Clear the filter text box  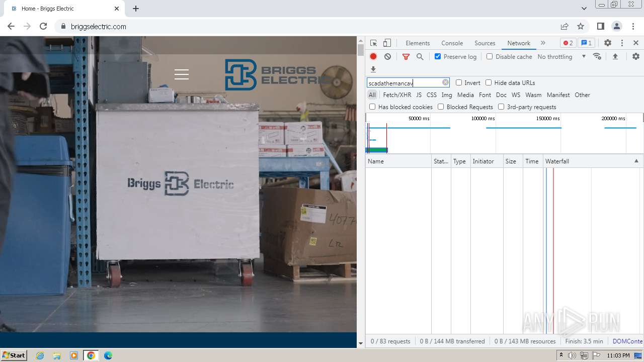pos(445,82)
